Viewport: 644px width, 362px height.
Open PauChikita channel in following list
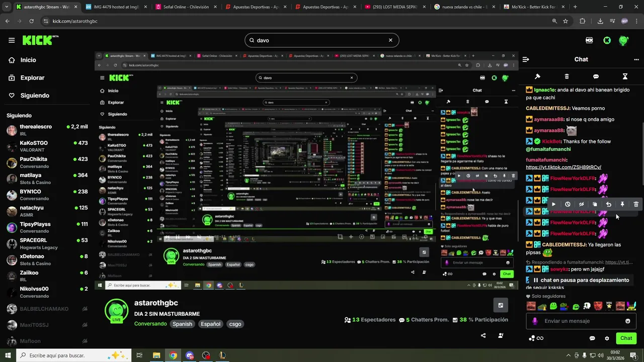point(47,162)
